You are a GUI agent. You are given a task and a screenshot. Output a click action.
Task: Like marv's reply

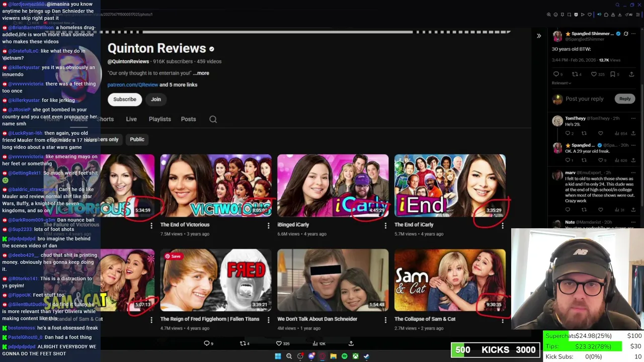tap(600, 210)
